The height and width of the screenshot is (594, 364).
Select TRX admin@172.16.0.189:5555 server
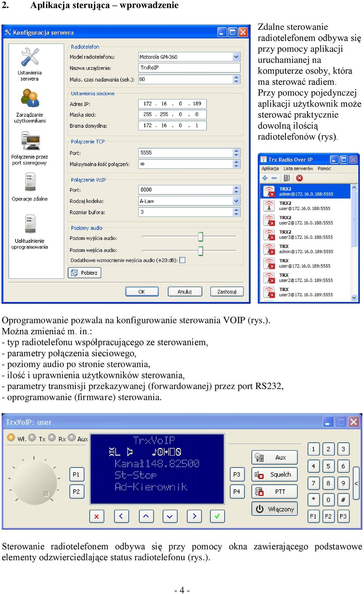point(306,249)
